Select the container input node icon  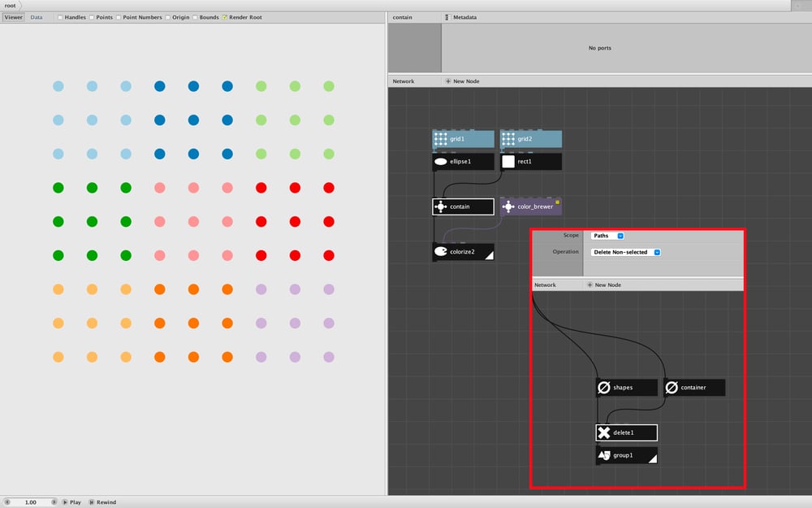point(672,388)
